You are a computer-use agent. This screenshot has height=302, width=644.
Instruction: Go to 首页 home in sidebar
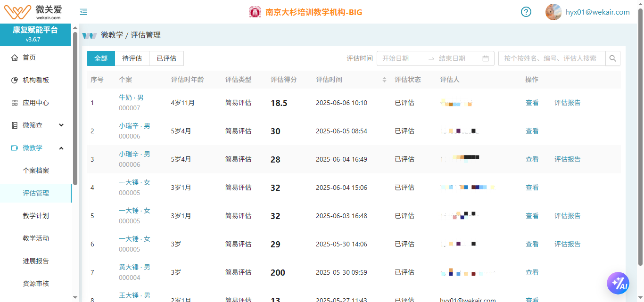point(29,57)
